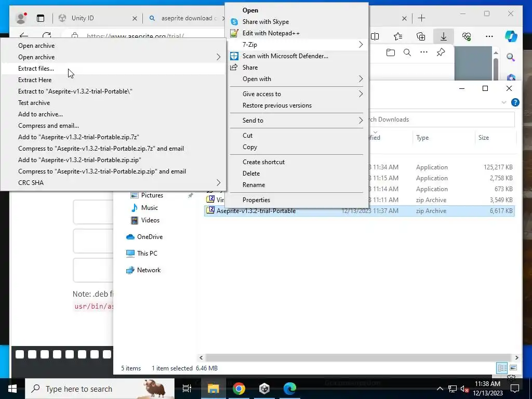
Task: Reload the Edge page
Action: [47, 36]
